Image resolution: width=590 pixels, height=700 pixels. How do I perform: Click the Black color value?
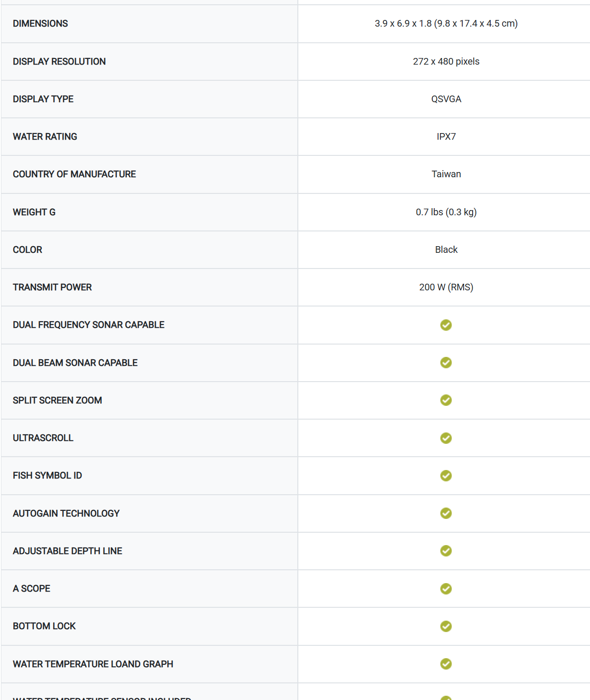click(446, 249)
